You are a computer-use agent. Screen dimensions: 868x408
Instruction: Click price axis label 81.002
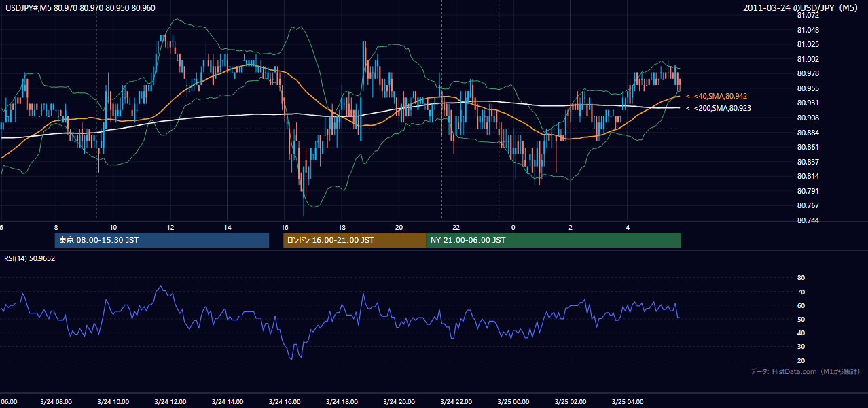(807, 59)
